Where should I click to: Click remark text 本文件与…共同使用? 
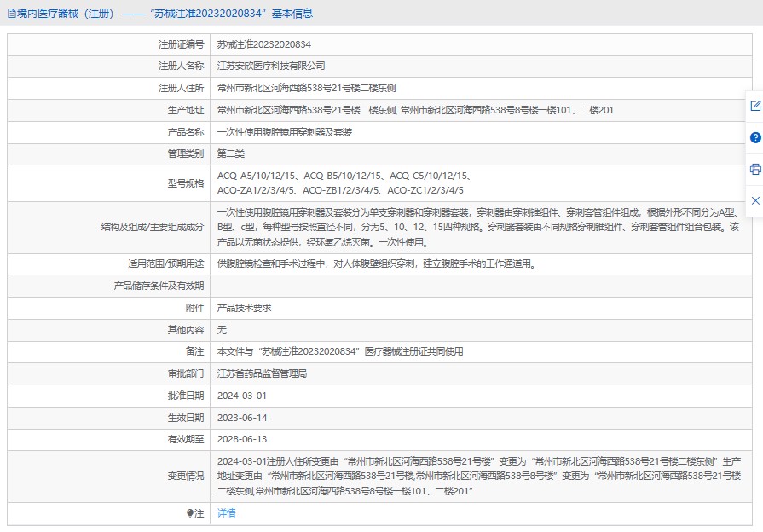[x=340, y=351]
